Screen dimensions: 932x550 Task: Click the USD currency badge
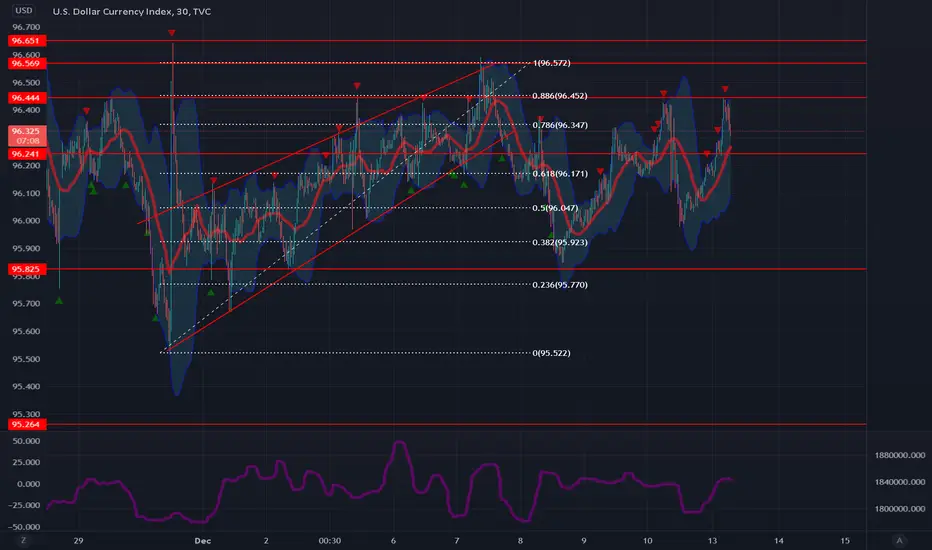tap(24, 11)
